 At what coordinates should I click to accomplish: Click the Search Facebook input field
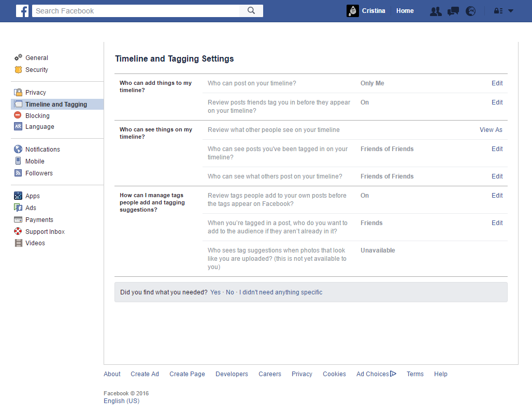[x=136, y=11]
